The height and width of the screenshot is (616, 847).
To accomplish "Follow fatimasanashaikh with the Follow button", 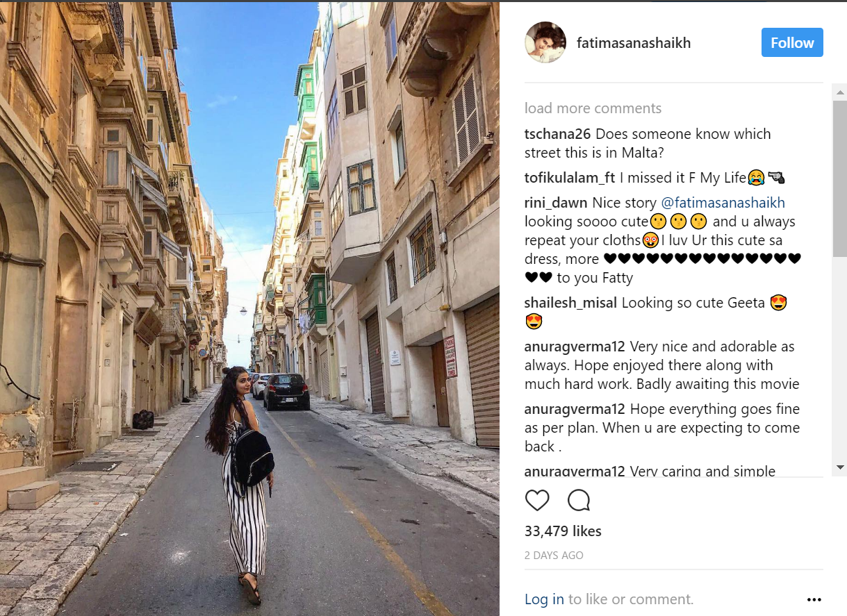I will click(x=792, y=42).
